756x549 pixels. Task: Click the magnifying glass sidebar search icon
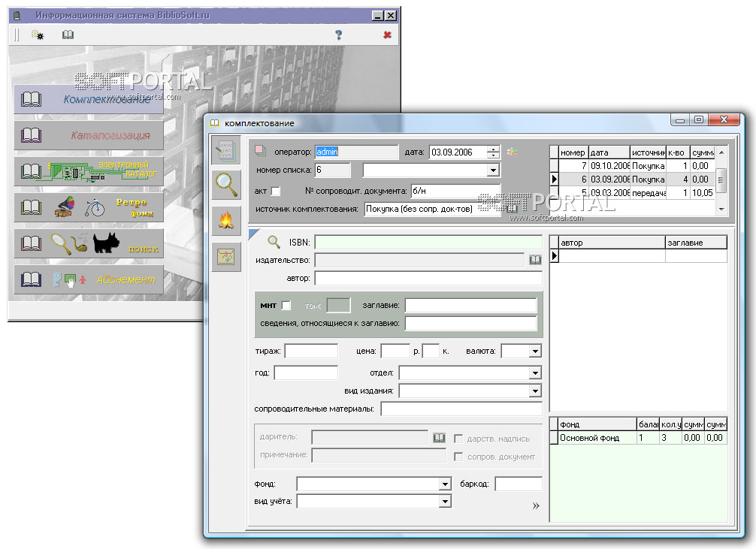coord(226,185)
